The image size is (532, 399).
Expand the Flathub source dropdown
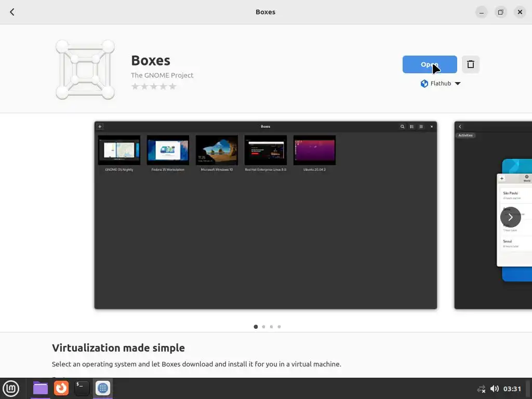(x=441, y=84)
